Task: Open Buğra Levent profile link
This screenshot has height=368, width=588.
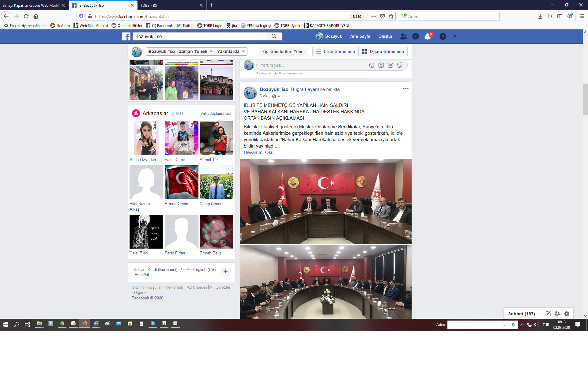Action: [x=305, y=89]
